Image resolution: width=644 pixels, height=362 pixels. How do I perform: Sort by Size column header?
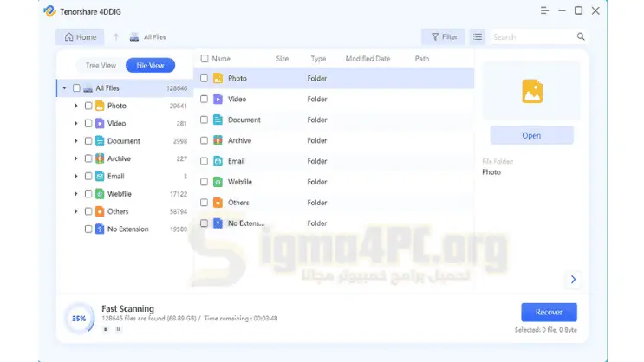(283, 59)
